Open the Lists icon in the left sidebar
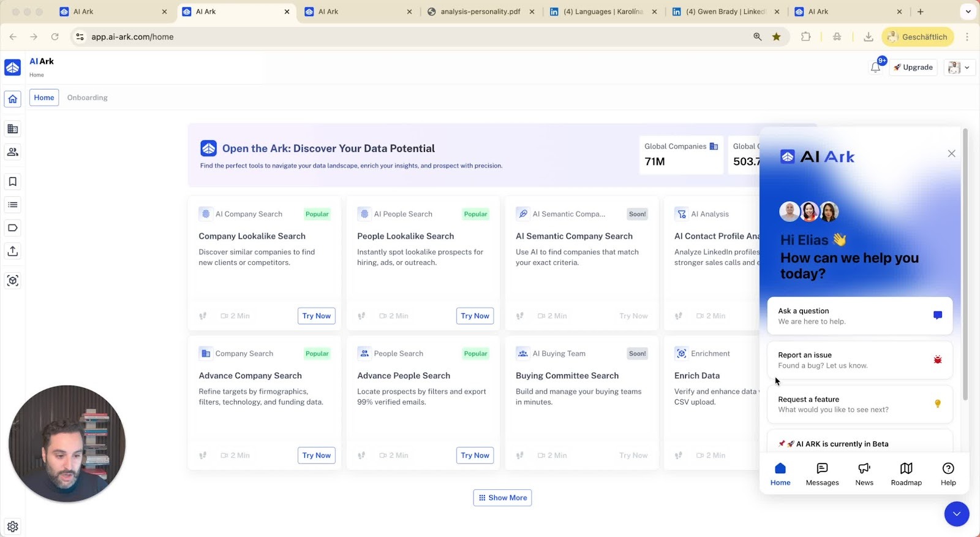 tap(13, 205)
